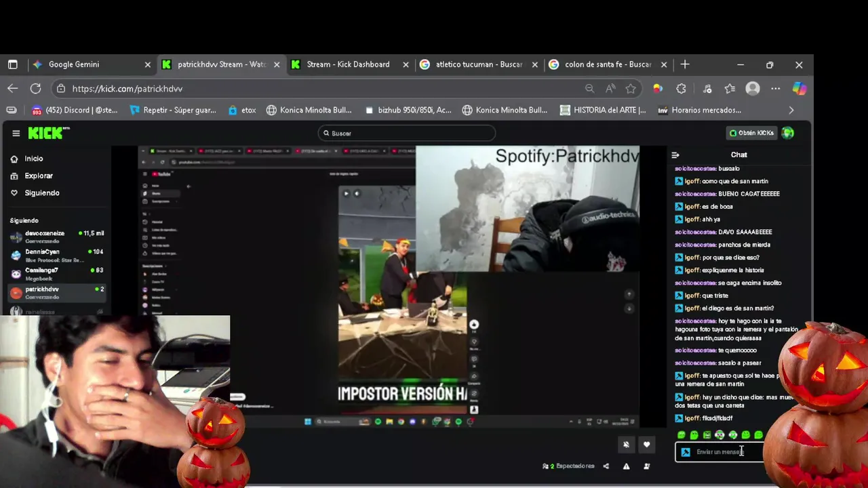Click the share stream icon

606,466
